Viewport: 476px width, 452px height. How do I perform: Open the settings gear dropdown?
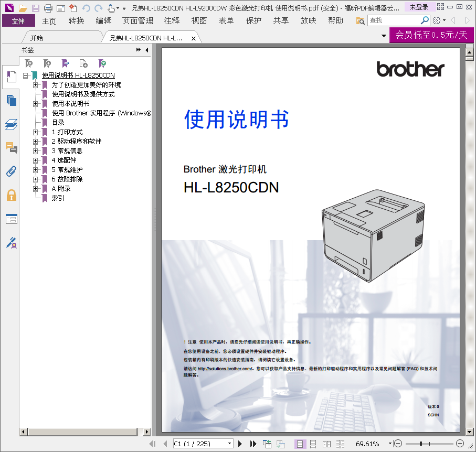click(439, 20)
